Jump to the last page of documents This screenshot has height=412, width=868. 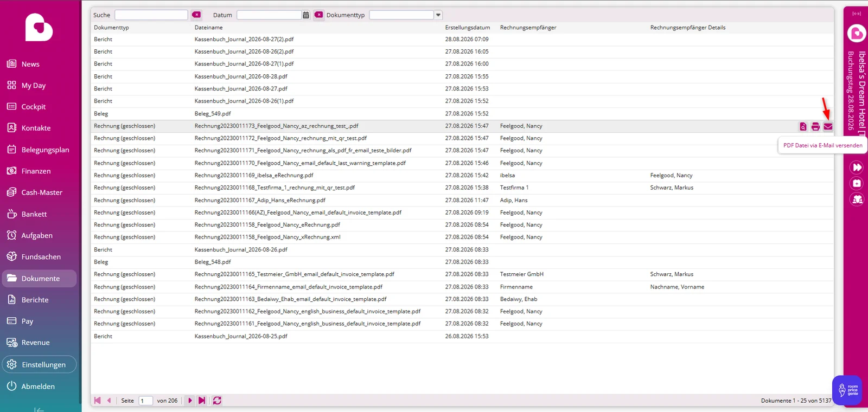pyautogui.click(x=202, y=401)
